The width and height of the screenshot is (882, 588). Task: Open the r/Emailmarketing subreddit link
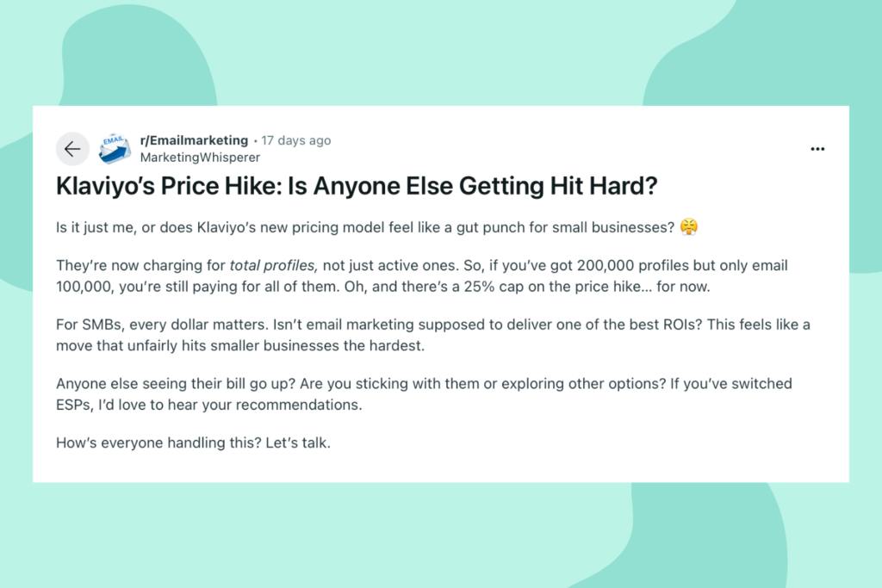click(x=194, y=140)
